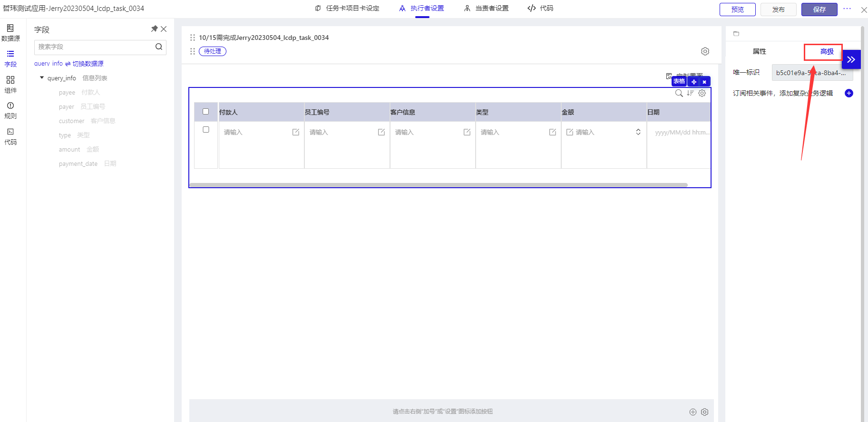Check the first table row checkbox
The image size is (868, 422).
click(206, 130)
